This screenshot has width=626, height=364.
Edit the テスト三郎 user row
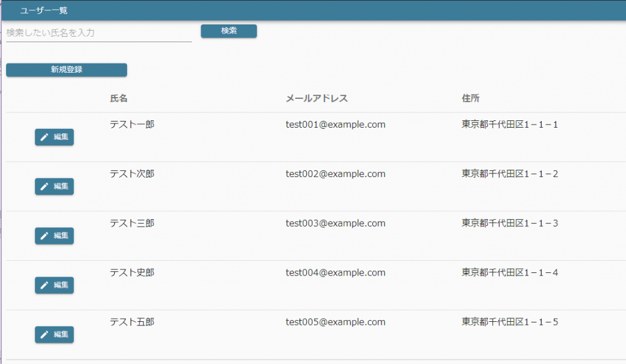coord(54,236)
